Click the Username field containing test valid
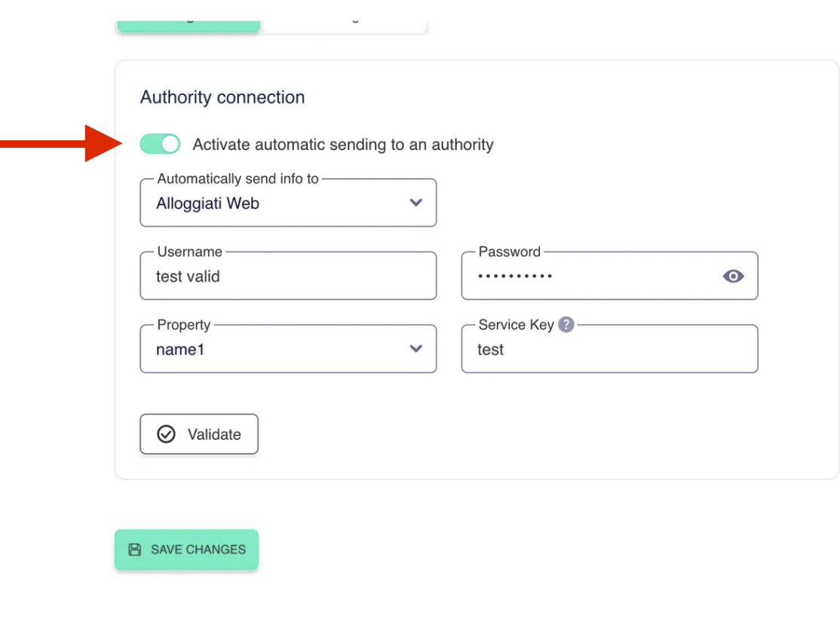The height and width of the screenshot is (623, 840). pyautogui.click(x=288, y=276)
